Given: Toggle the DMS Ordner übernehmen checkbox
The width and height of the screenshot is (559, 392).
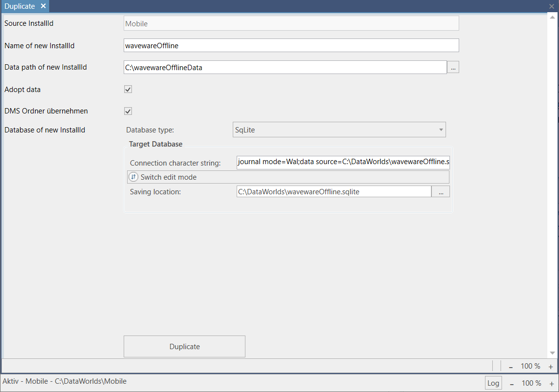Looking at the screenshot, I should pos(128,111).
